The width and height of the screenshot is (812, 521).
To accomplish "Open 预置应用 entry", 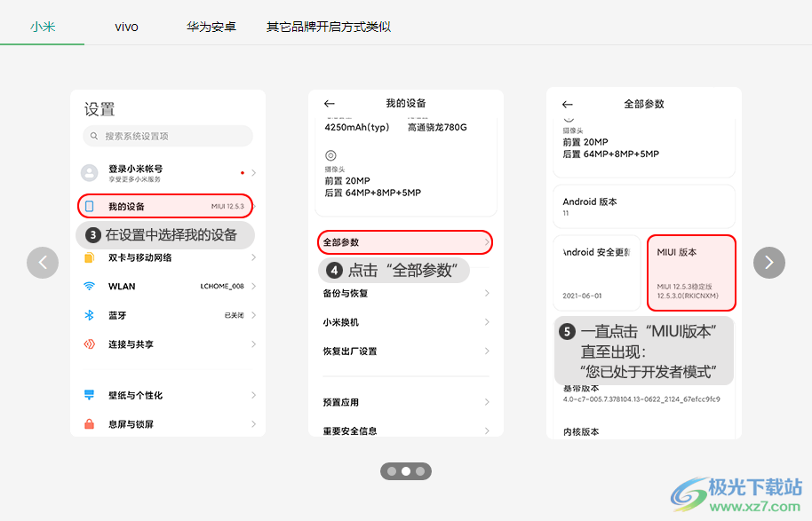I will coord(406,402).
